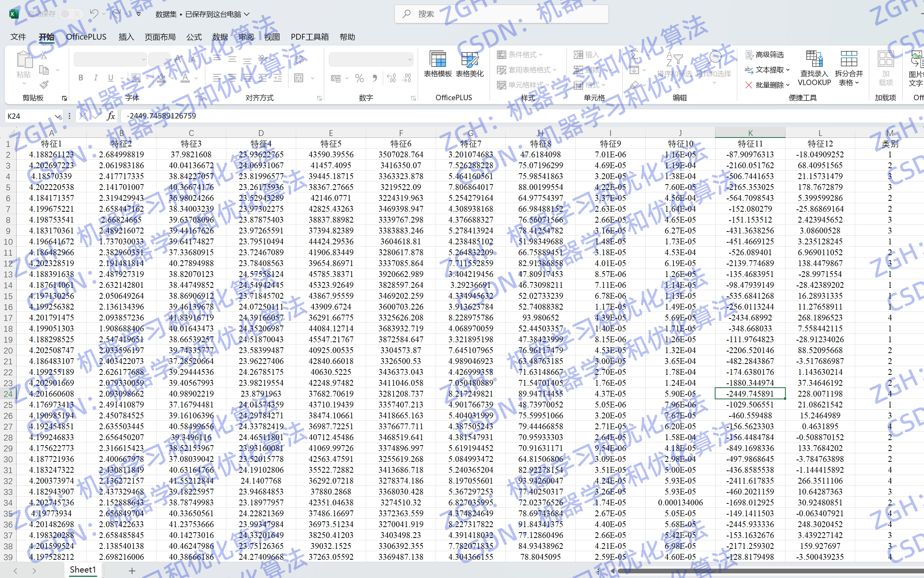Click the font color A swatch
This screenshot has height=578, width=924.
pyautogui.click(x=186, y=78)
